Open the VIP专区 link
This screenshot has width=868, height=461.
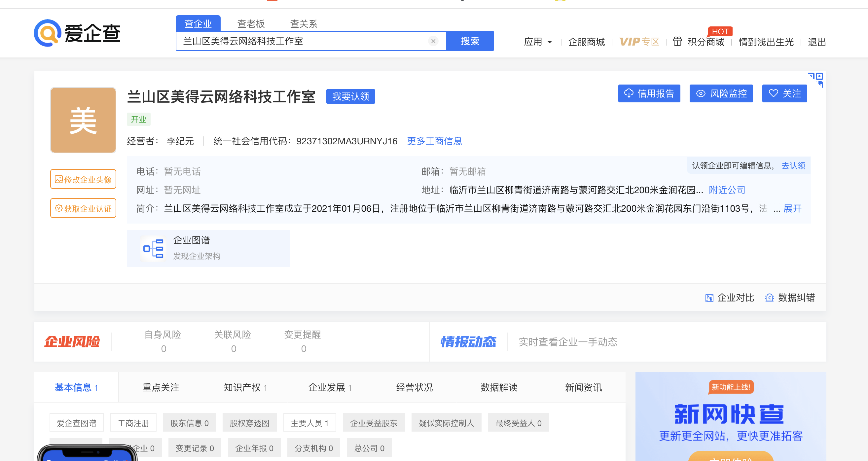639,42
